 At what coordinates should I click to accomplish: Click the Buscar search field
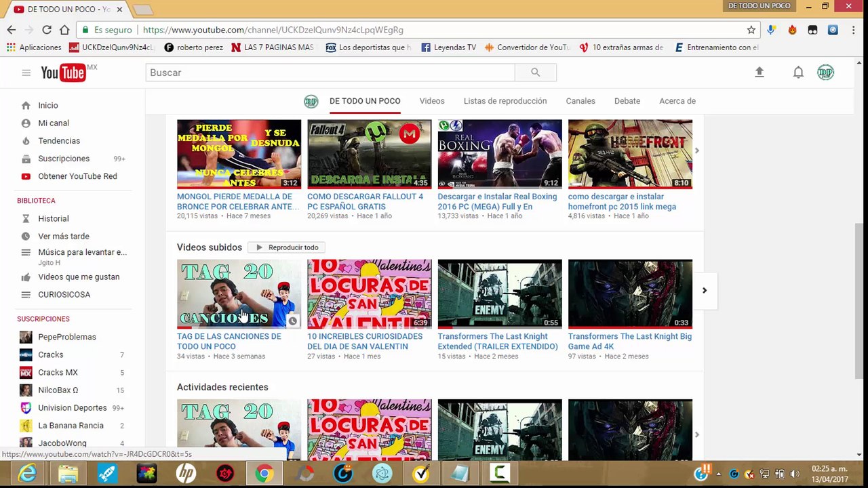[x=330, y=73]
